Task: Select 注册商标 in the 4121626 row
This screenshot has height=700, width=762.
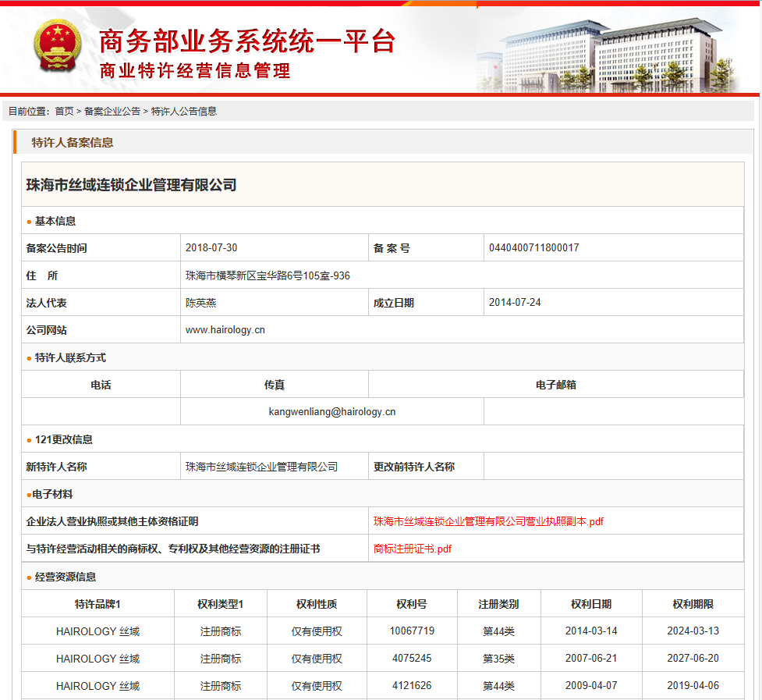Action: (x=221, y=685)
